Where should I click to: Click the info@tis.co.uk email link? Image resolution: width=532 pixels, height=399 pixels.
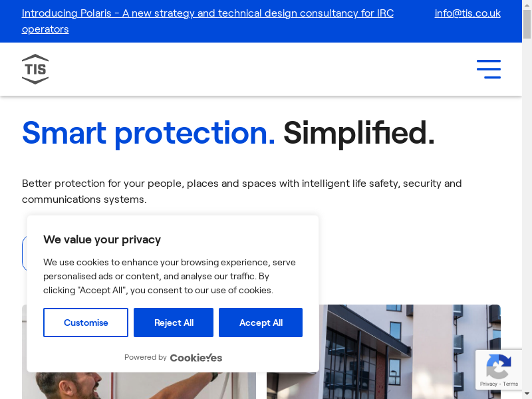tap(467, 13)
